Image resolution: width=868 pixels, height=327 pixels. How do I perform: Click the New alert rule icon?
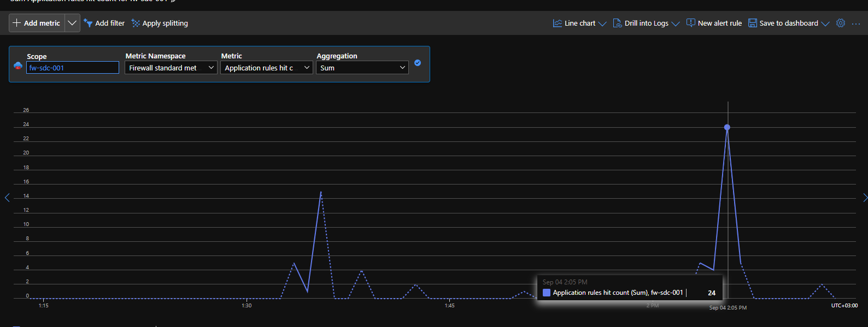click(691, 23)
